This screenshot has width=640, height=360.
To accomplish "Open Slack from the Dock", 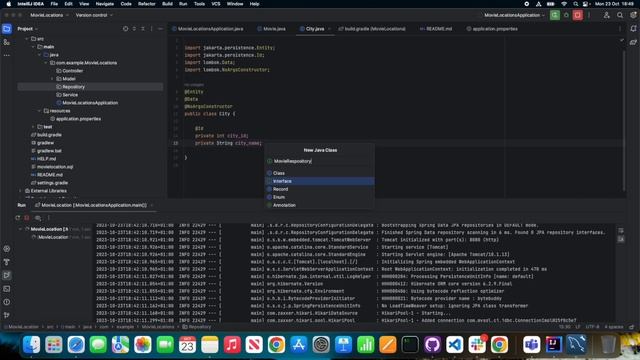I will point(477,344).
